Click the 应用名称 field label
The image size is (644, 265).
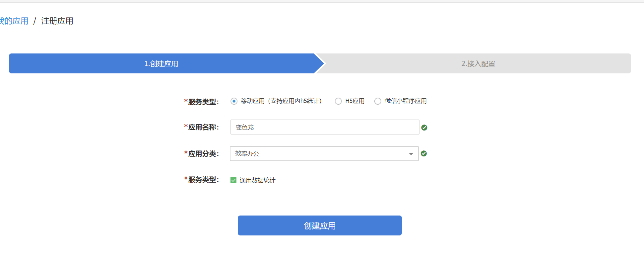tap(202, 127)
